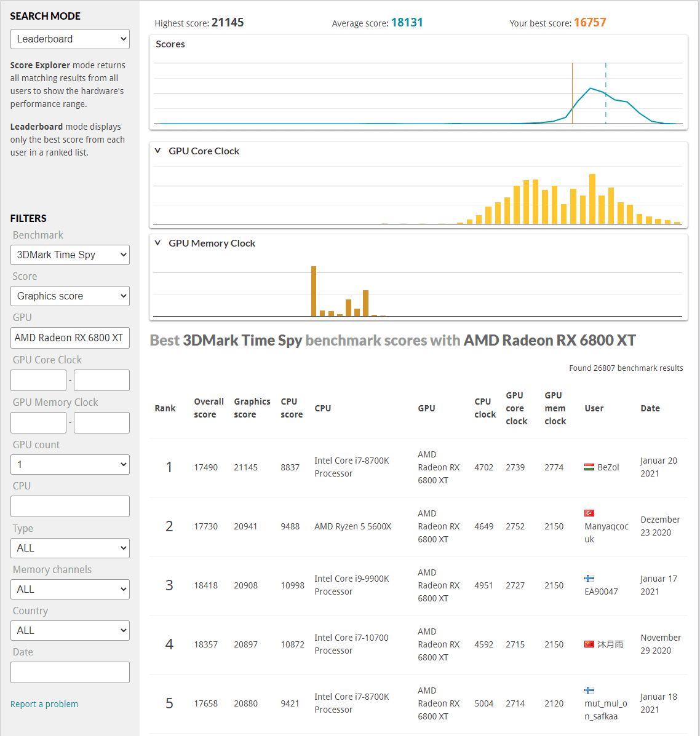Click CPU clock 5004 in rank 5
700x736 pixels.
(483, 703)
